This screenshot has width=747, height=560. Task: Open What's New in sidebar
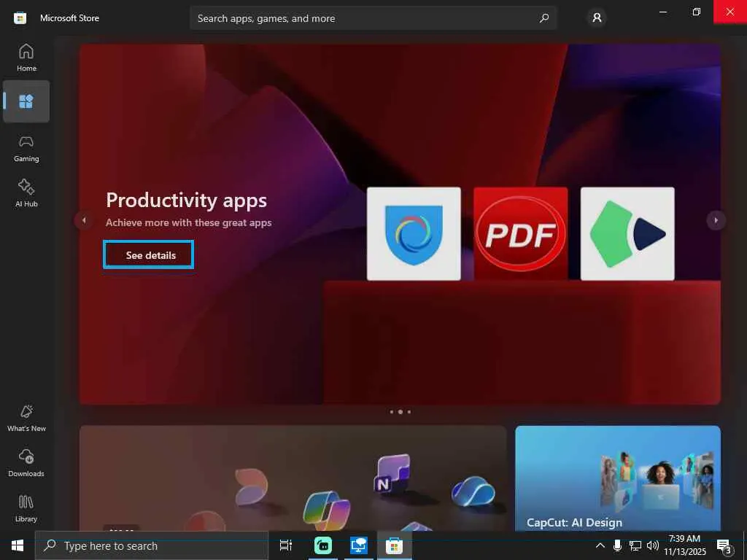(26, 419)
